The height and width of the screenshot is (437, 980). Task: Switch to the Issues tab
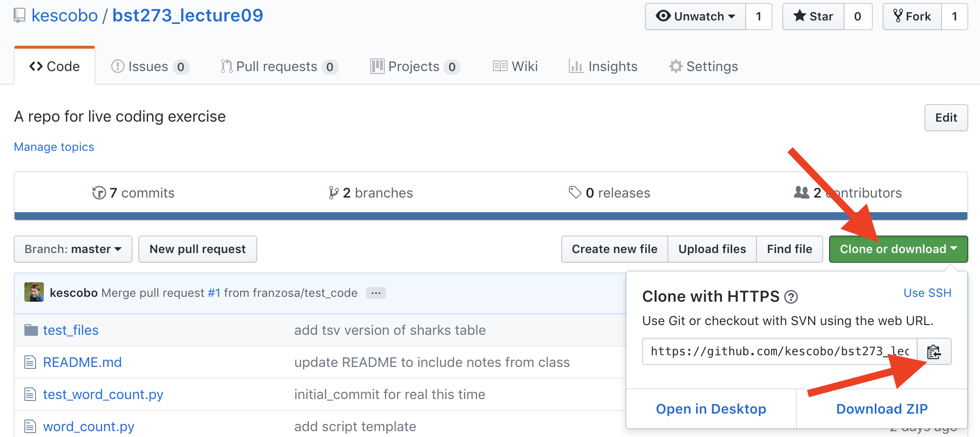point(150,66)
